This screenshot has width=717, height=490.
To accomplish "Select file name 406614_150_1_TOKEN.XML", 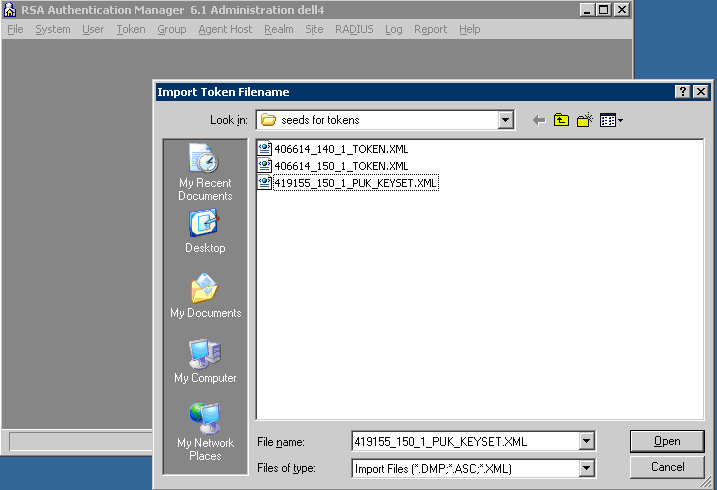I will (x=341, y=166).
